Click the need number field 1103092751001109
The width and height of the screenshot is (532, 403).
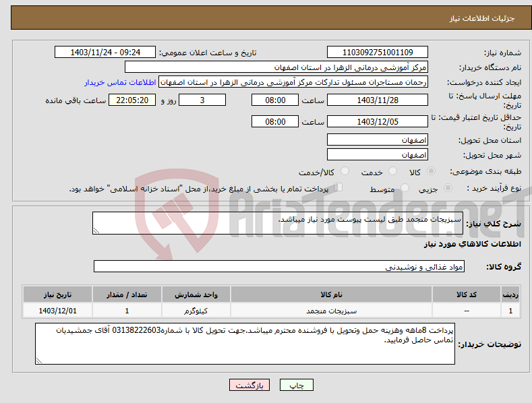(378, 53)
